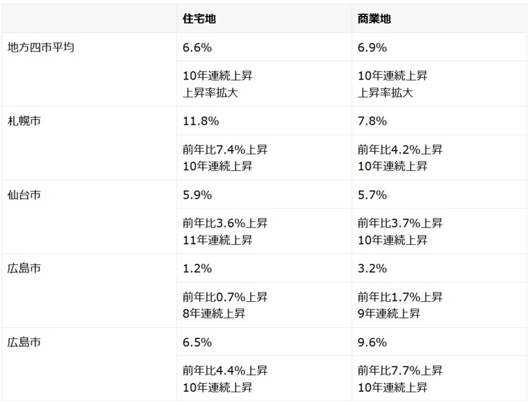Image resolution: width=532 pixels, height=405 pixels.
Task: Click the 前年比4.2%上昇 text
Action: [x=400, y=150]
